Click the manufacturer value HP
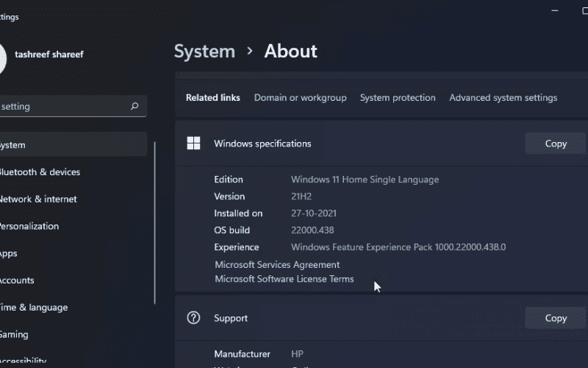 click(297, 354)
